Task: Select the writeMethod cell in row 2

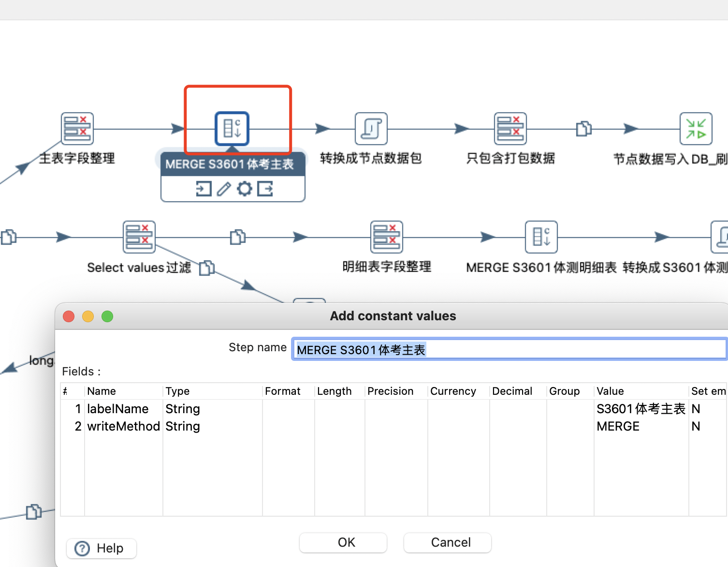Action: pyautogui.click(x=123, y=426)
